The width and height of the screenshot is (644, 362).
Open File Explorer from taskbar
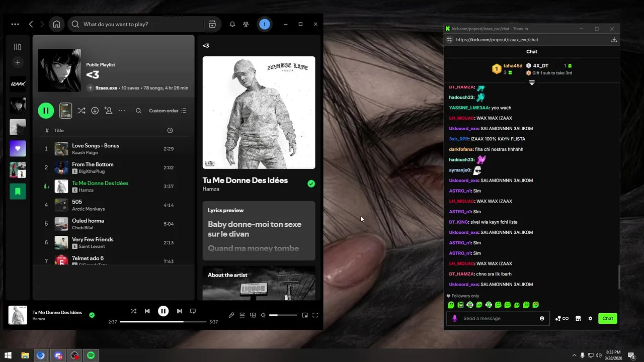click(x=25, y=355)
